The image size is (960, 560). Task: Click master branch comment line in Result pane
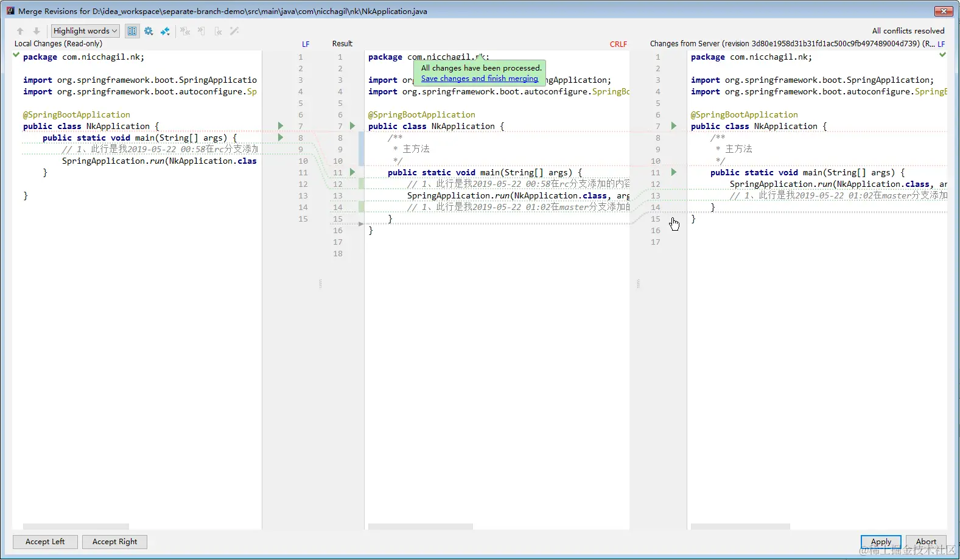(518, 207)
